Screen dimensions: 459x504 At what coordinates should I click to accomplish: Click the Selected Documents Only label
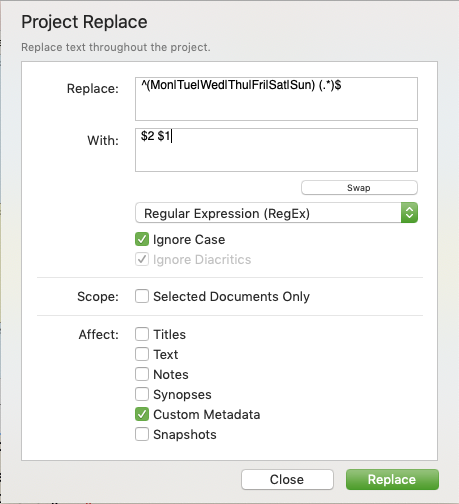[231, 296]
